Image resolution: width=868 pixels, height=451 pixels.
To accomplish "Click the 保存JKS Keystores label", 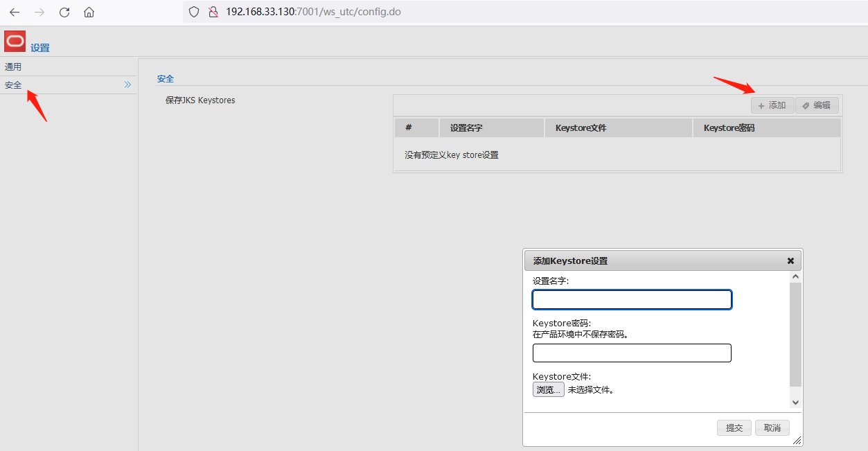I will click(200, 100).
